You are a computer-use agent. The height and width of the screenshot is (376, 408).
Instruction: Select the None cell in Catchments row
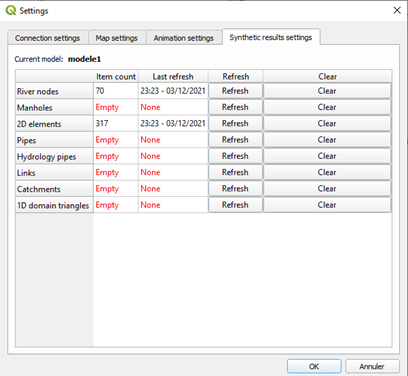point(173,189)
